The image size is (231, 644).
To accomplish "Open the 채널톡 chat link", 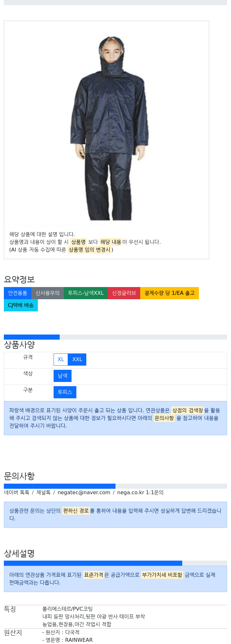I will click(x=43, y=493).
